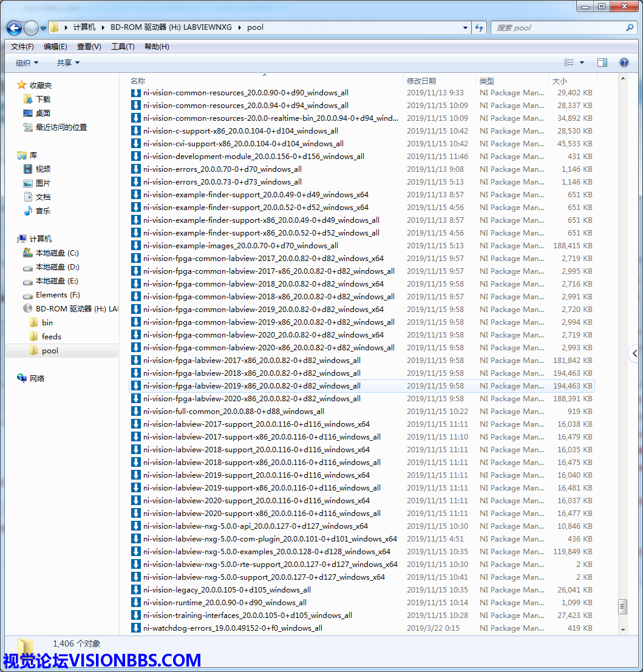Open the 文件(F) menu
The width and height of the screenshot is (643, 672).
coord(22,47)
